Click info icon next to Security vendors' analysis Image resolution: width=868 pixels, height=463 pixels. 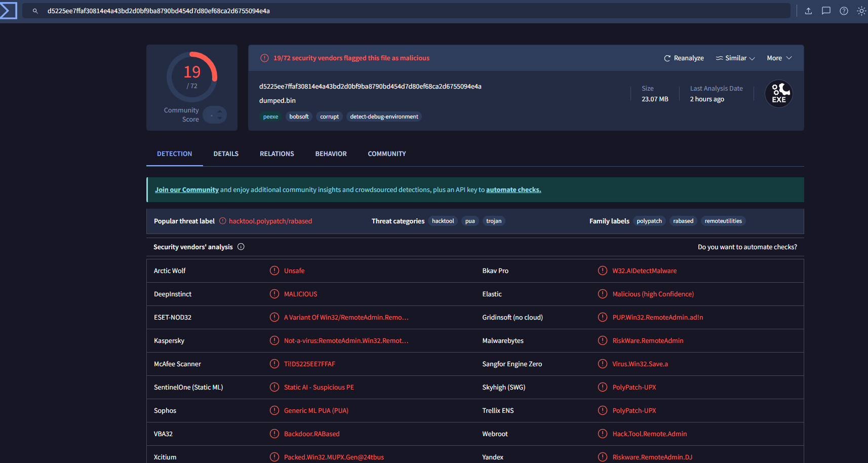[241, 247]
